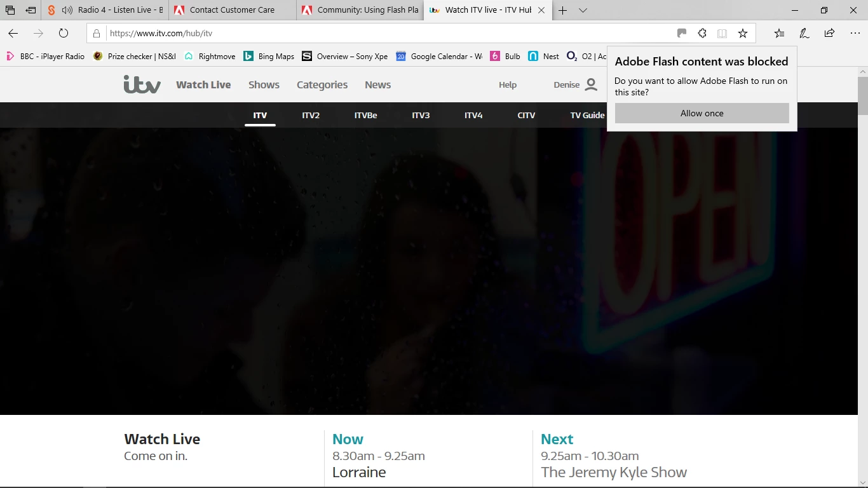
Task: Click the Next heading
Action: 557,439
